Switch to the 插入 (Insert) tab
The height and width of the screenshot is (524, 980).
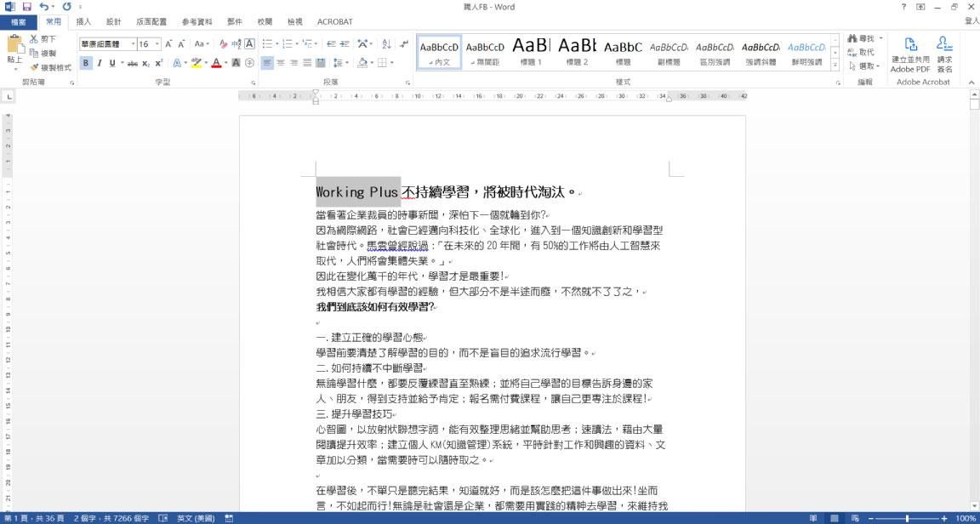[x=83, y=21]
